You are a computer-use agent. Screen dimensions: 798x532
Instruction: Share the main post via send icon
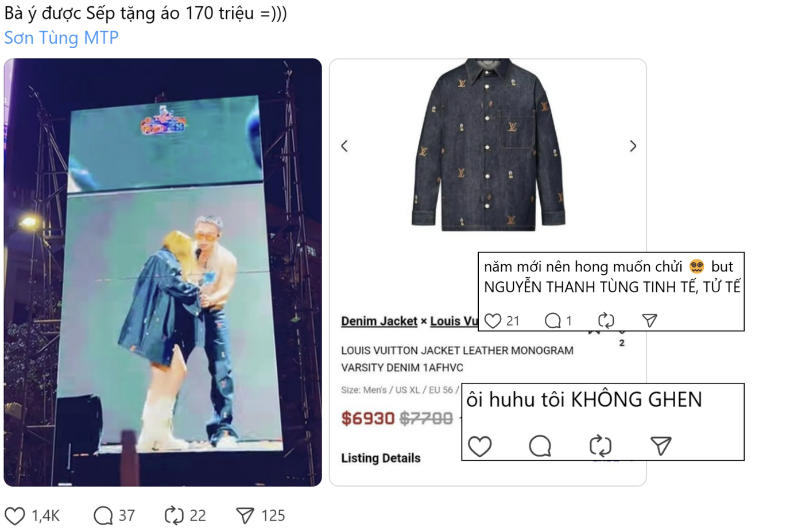tap(245, 516)
